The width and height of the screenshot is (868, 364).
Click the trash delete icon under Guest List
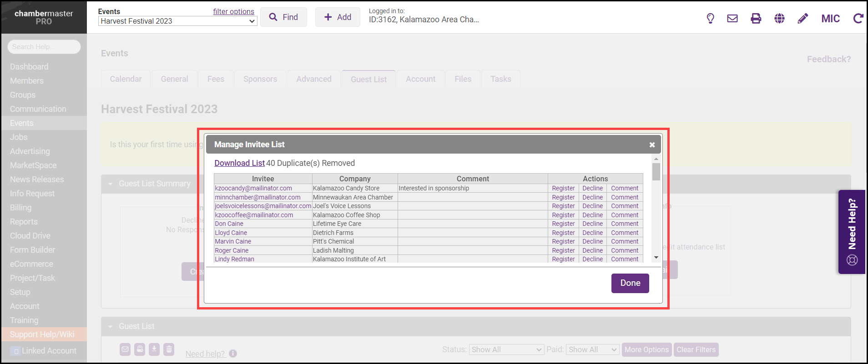click(x=169, y=349)
